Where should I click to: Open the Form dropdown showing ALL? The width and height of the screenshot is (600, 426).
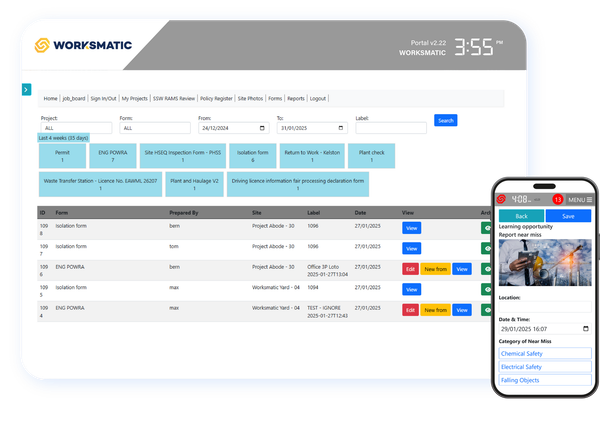[155, 128]
